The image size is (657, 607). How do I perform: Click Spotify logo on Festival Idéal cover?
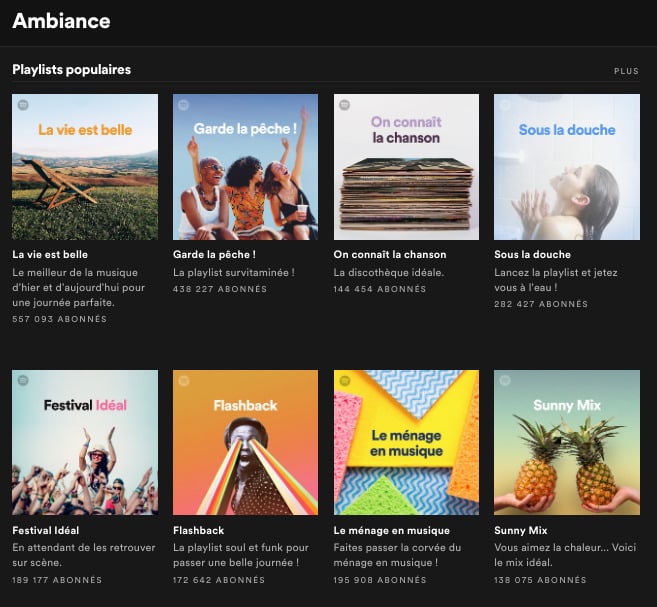pyautogui.click(x=23, y=380)
